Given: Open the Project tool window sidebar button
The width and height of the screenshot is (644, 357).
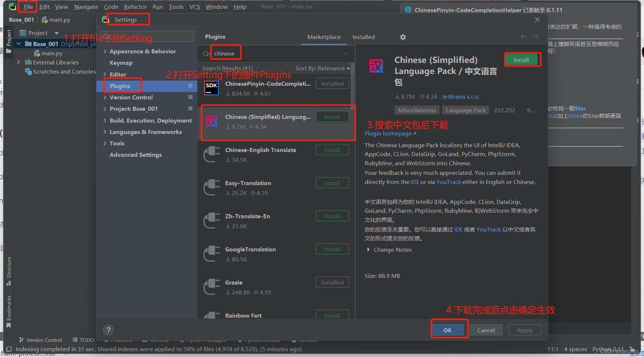Looking at the screenshot, I should pyautogui.click(x=9, y=42).
